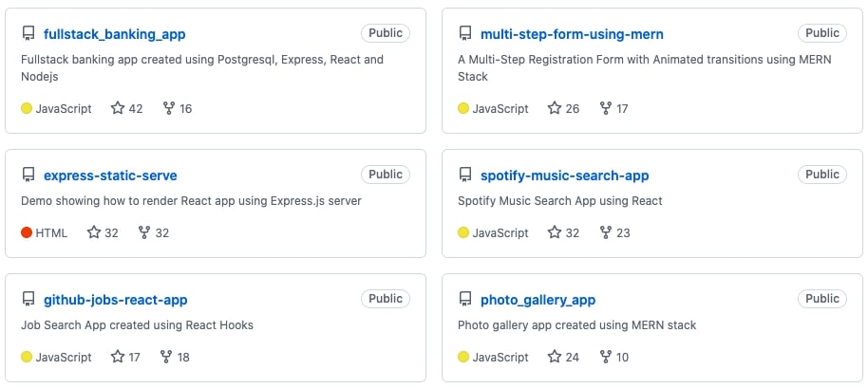Open the github-jobs-react-app repository link

(x=116, y=300)
